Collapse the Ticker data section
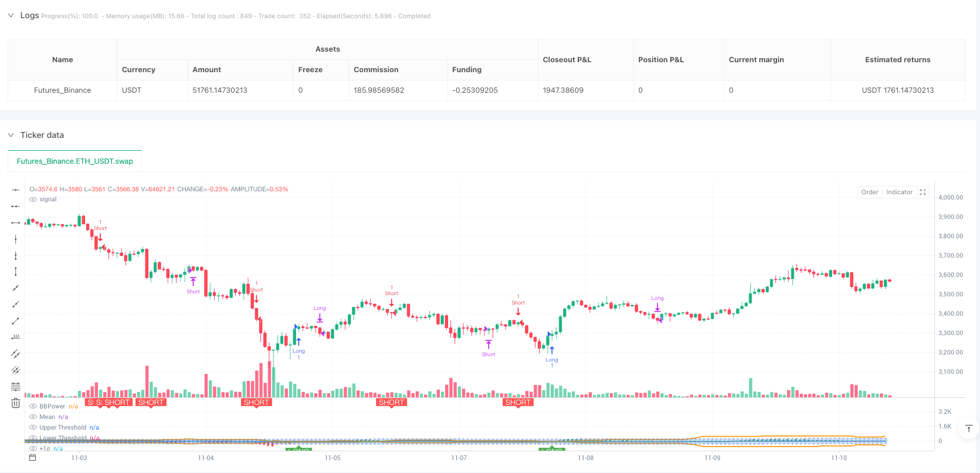Viewport: 980px width, 473px height. 11,135
